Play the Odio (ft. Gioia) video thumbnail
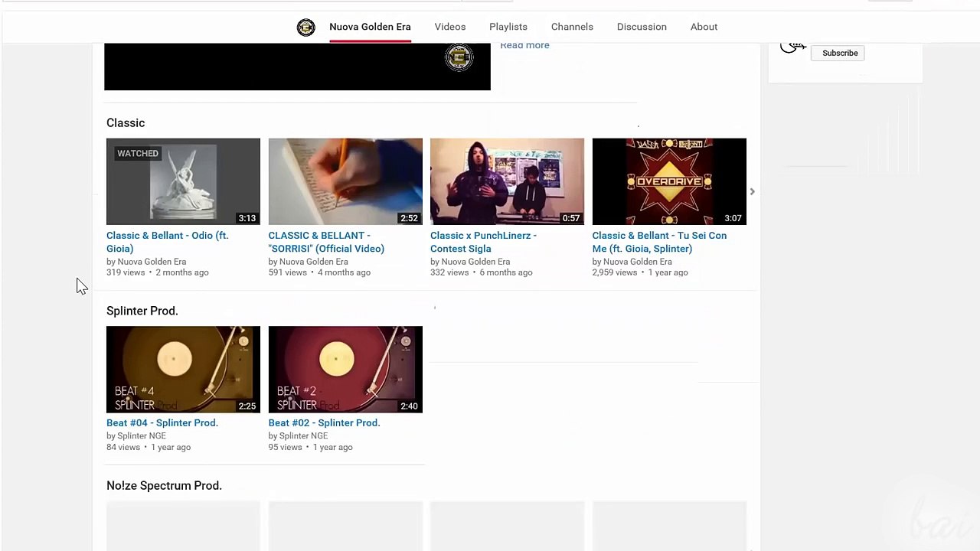Screen dimensions: 980x551 (183, 181)
